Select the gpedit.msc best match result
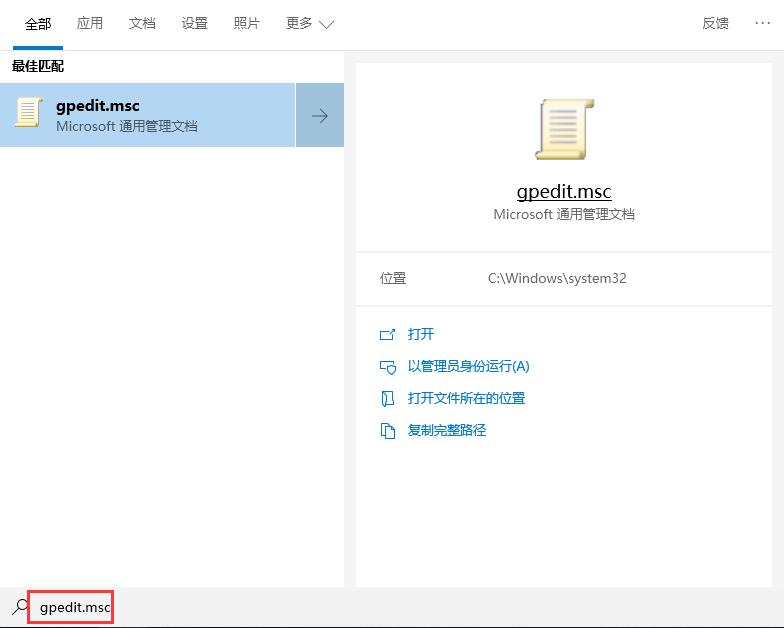Screen dimensions: 784x628 tap(148, 115)
